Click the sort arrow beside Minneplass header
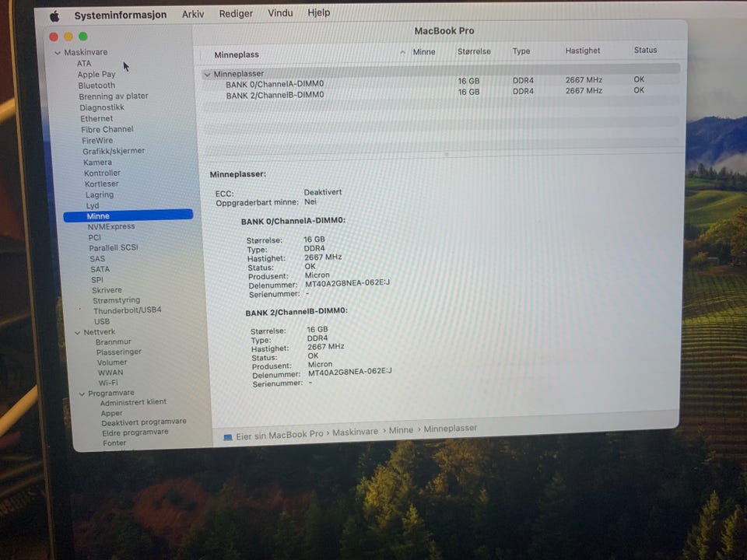Image resolution: width=747 pixels, height=560 pixels. 402,52
